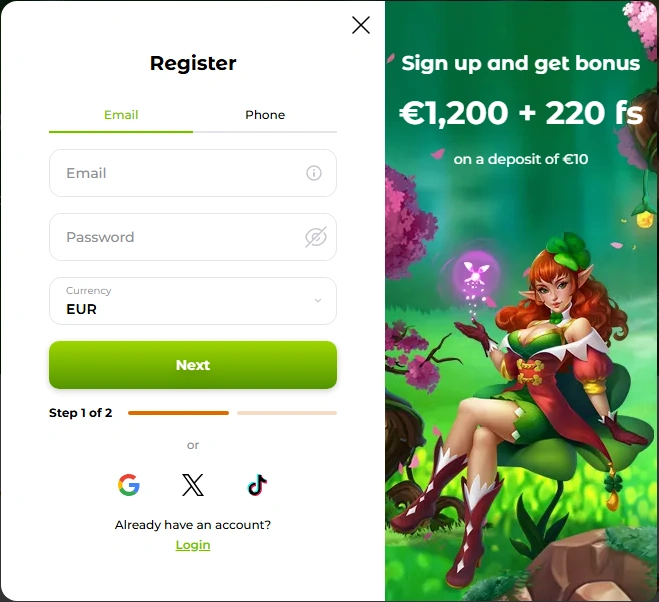The width and height of the screenshot is (659, 602).
Task: Sign up with the Google icon
Action: pos(129,485)
